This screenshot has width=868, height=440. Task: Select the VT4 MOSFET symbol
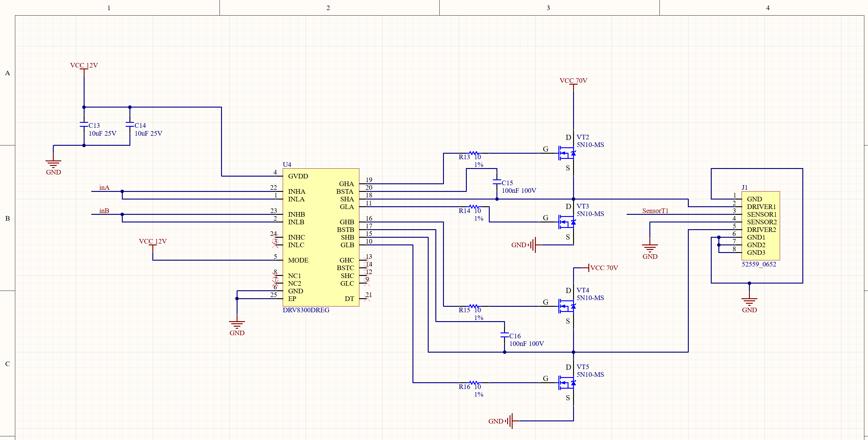(x=567, y=306)
